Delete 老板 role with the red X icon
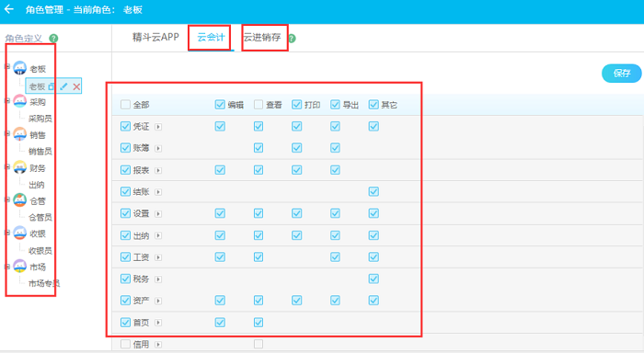644x353 pixels. tap(76, 86)
